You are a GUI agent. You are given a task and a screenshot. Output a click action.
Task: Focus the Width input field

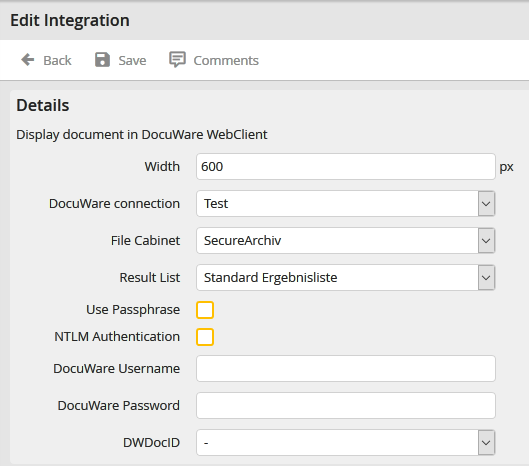(346, 167)
